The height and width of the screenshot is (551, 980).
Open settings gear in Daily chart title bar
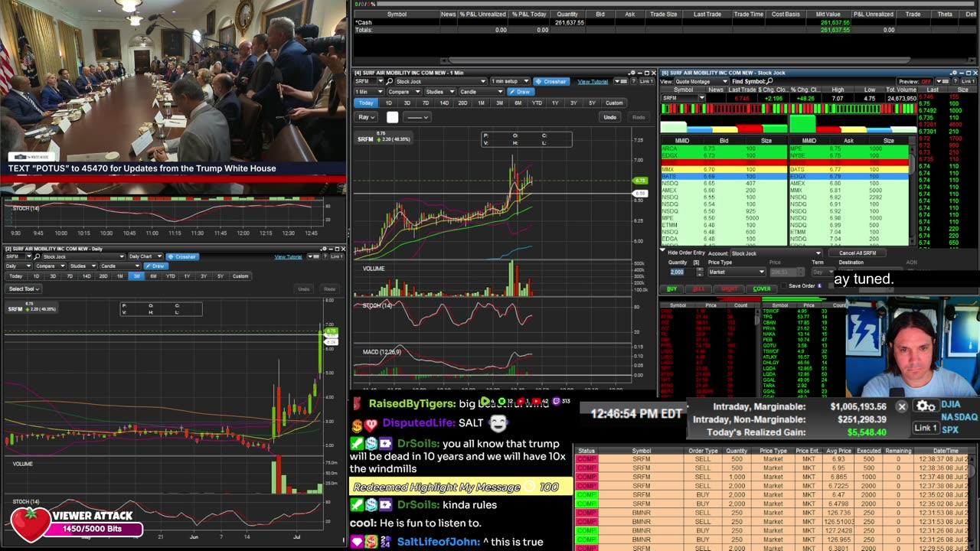coord(323,248)
